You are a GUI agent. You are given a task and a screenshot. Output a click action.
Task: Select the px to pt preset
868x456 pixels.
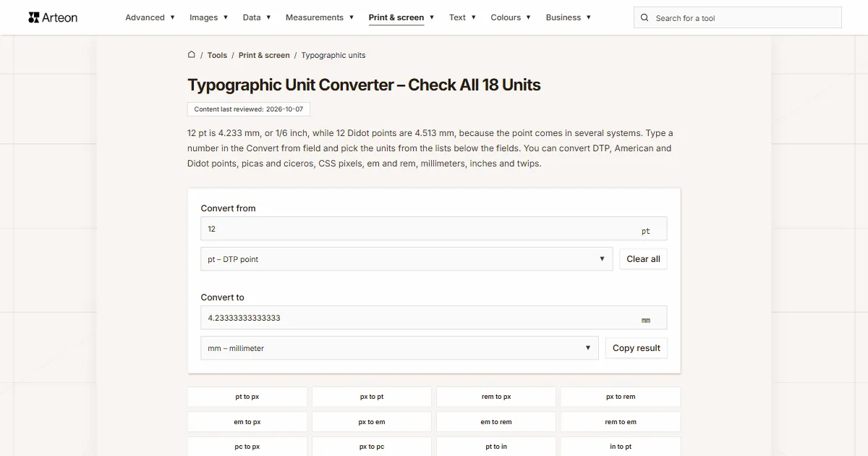pyautogui.click(x=372, y=397)
